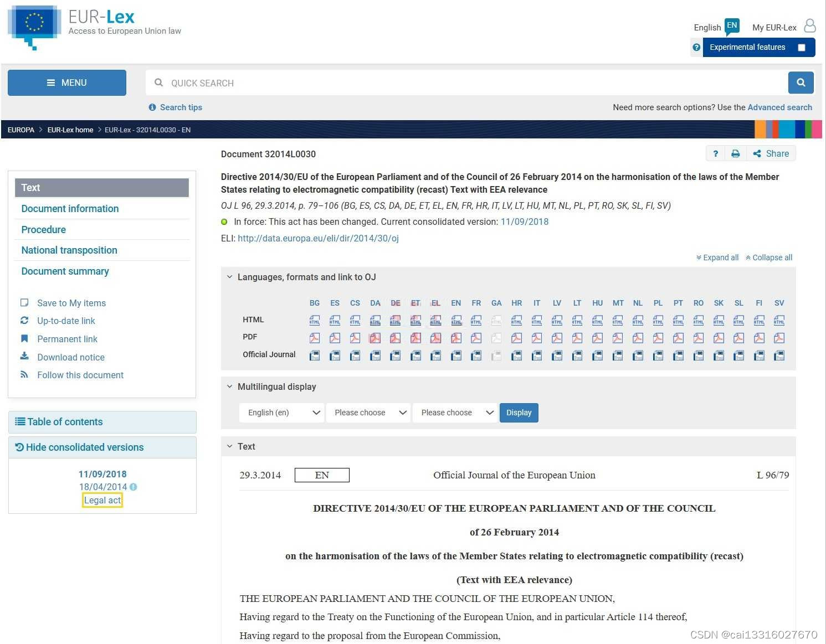Click the help icon beside Experimental features
The image size is (826, 644).
(x=696, y=48)
